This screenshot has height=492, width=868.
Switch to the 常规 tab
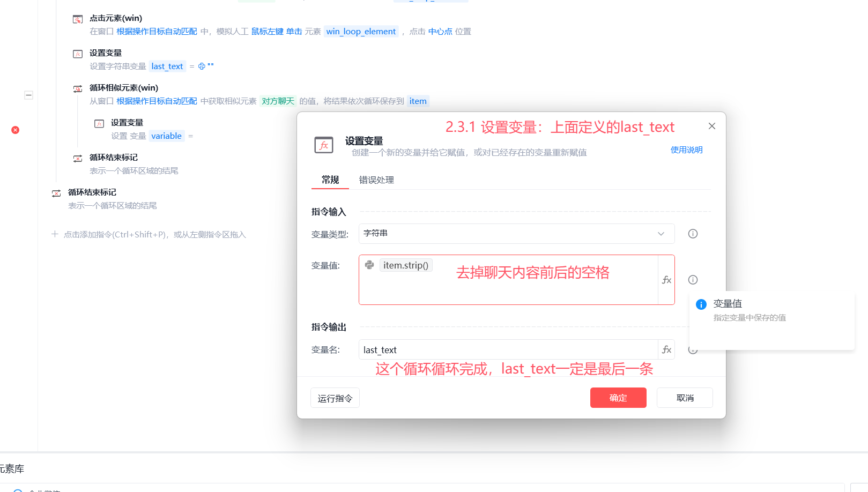(330, 180)
